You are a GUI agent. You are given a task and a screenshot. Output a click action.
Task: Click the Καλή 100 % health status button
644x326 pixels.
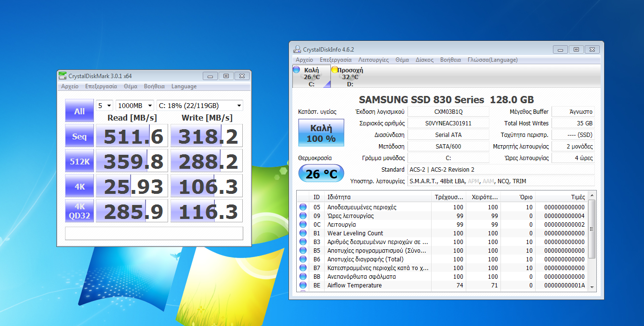pos(321,133)
